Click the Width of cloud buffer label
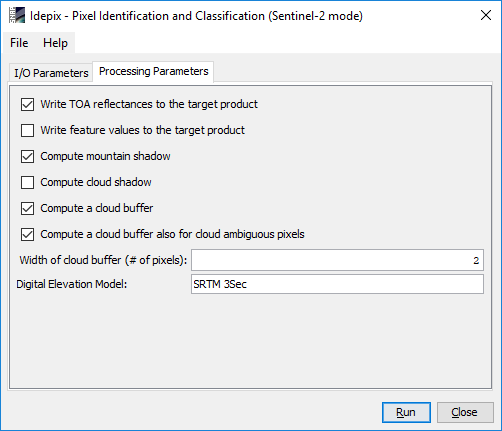This screenshot has width=502, height=431. (103, 260)
